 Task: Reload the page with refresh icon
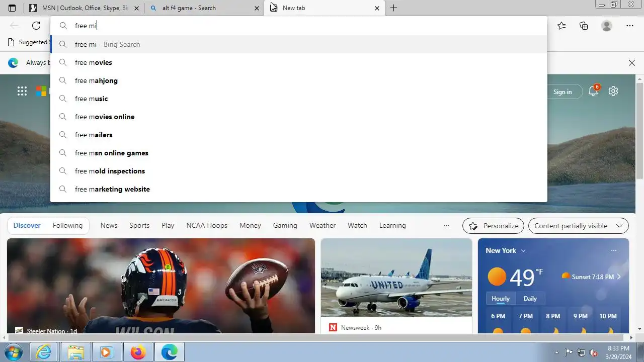tap(36, 26)
